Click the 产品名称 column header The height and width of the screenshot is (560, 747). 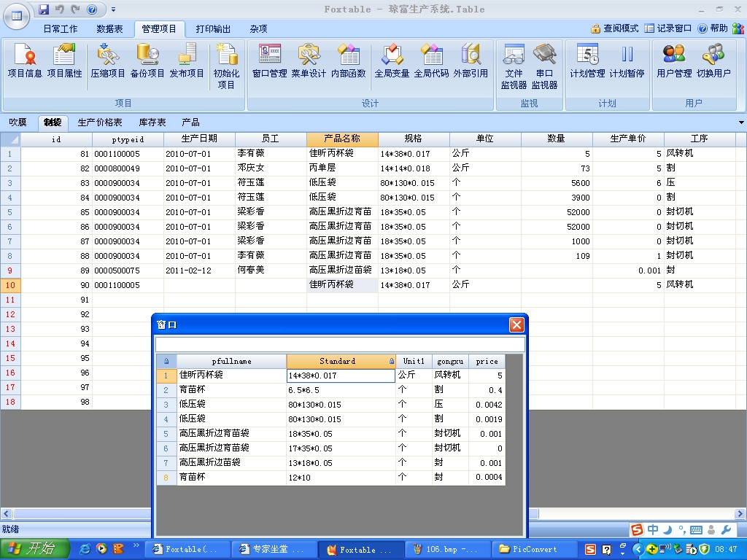[342, 139]
